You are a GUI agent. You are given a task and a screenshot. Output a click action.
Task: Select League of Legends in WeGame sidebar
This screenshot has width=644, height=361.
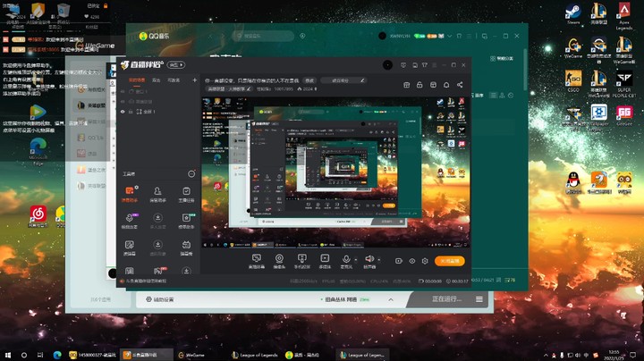(x=92, y=105)
